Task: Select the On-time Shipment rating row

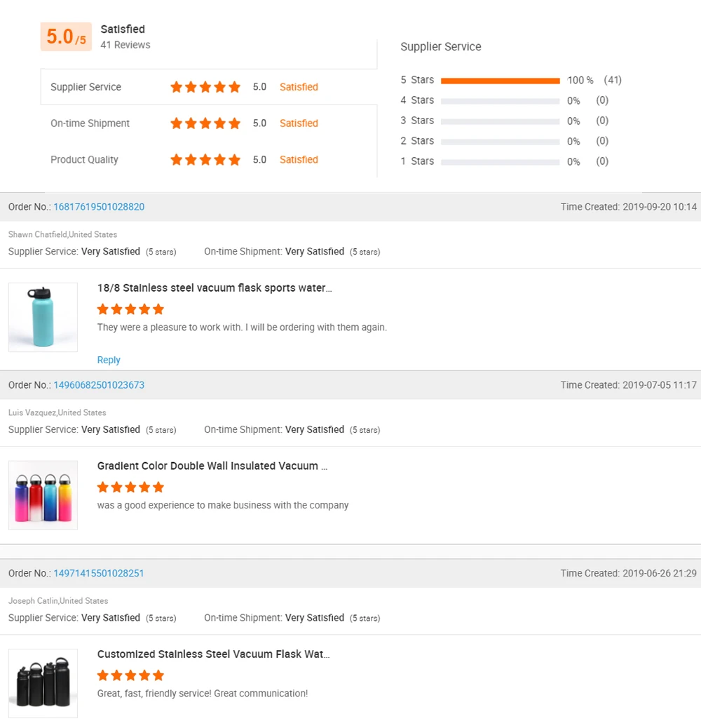Action: pos(209,123)
